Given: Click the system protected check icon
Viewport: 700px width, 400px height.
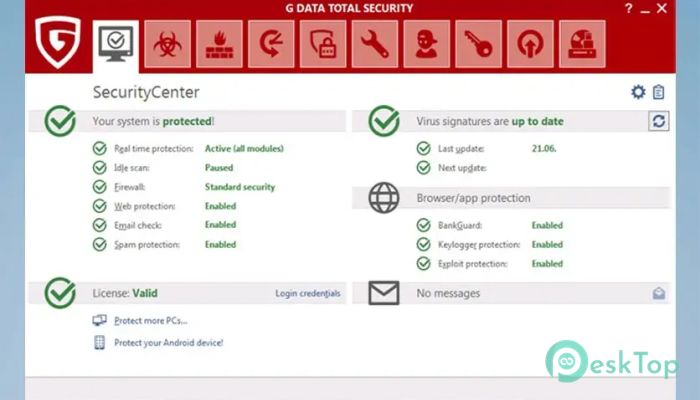Looking at the screenshot, I should [60, 121].
